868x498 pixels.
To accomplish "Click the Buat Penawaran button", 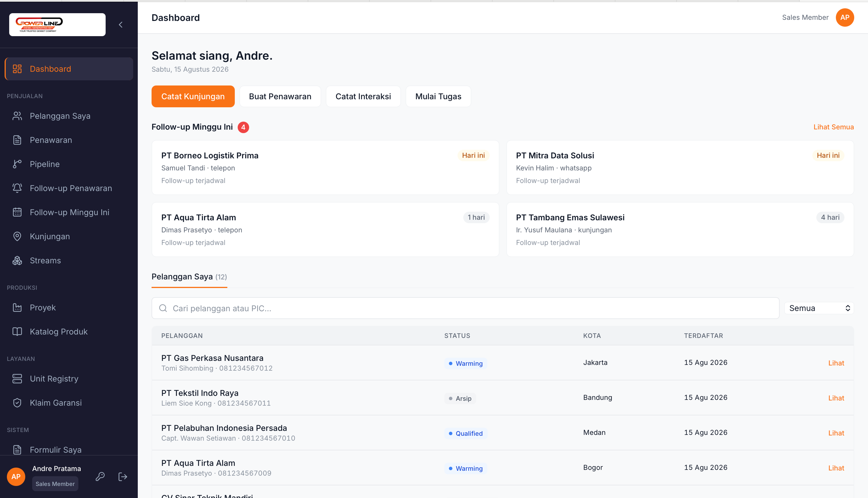I will pos(280,96).
